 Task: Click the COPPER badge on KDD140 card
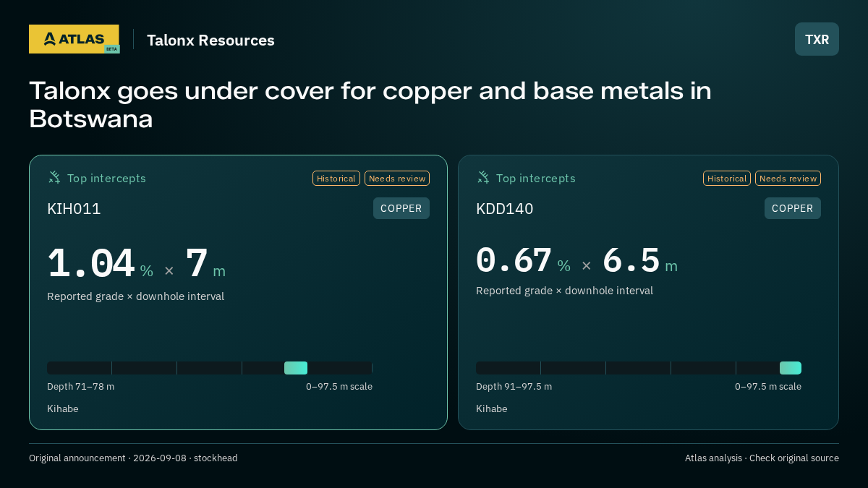tap(793, 208)
